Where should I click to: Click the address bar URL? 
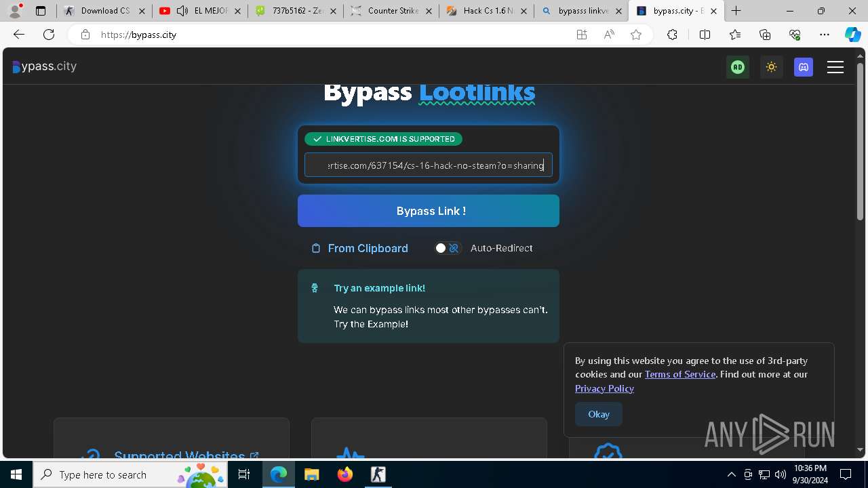tap(139, 35)
